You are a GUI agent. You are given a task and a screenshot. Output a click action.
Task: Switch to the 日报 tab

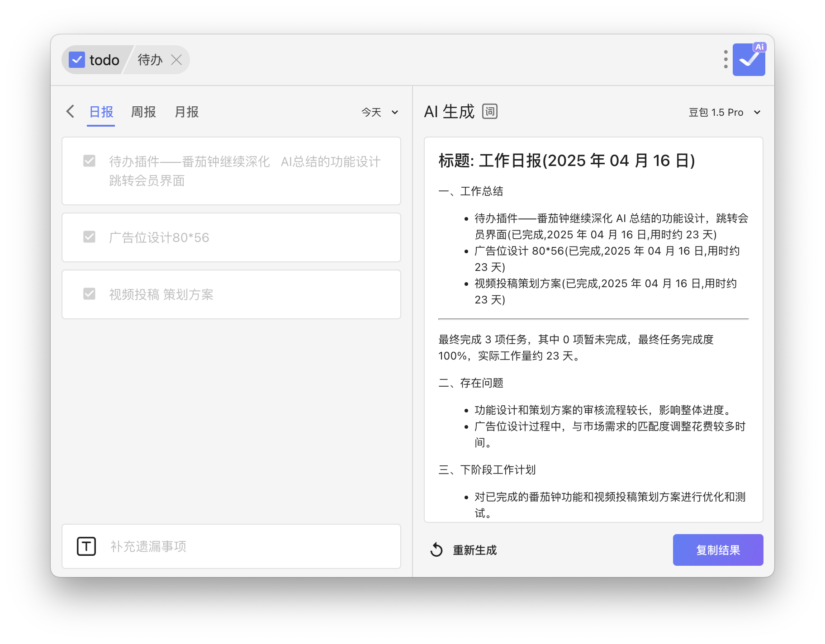point(101,112)
